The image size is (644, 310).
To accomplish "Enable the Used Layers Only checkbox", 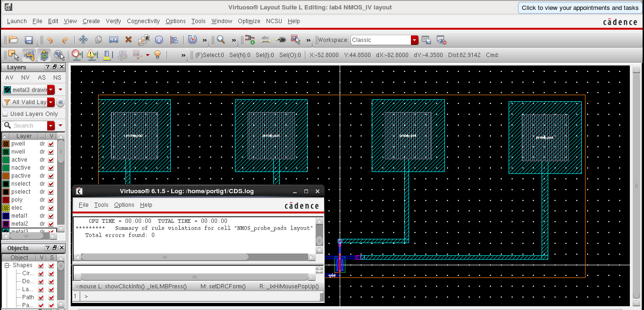I will tap(6, 114).
